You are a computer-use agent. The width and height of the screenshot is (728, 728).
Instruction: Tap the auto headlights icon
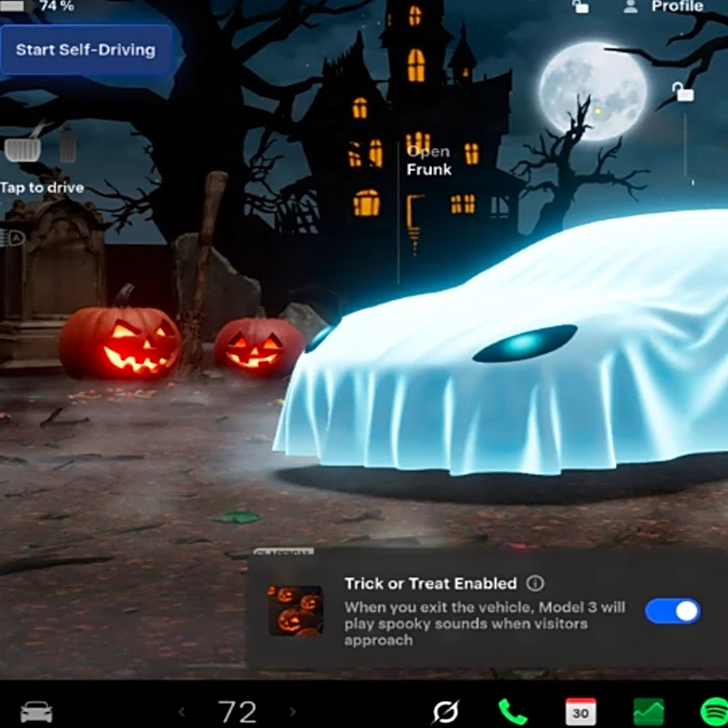pos(13,238)
